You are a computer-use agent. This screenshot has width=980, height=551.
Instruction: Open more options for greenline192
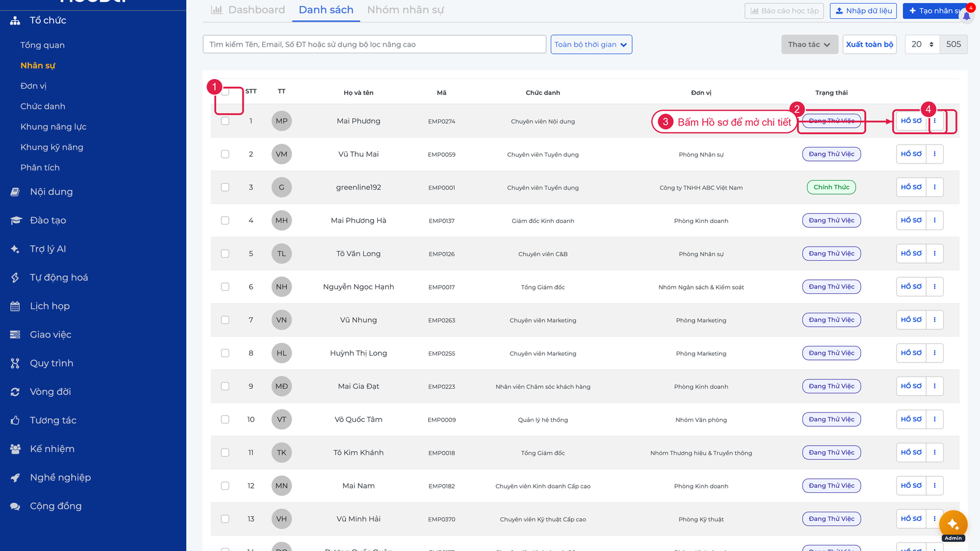pos(935,187)
